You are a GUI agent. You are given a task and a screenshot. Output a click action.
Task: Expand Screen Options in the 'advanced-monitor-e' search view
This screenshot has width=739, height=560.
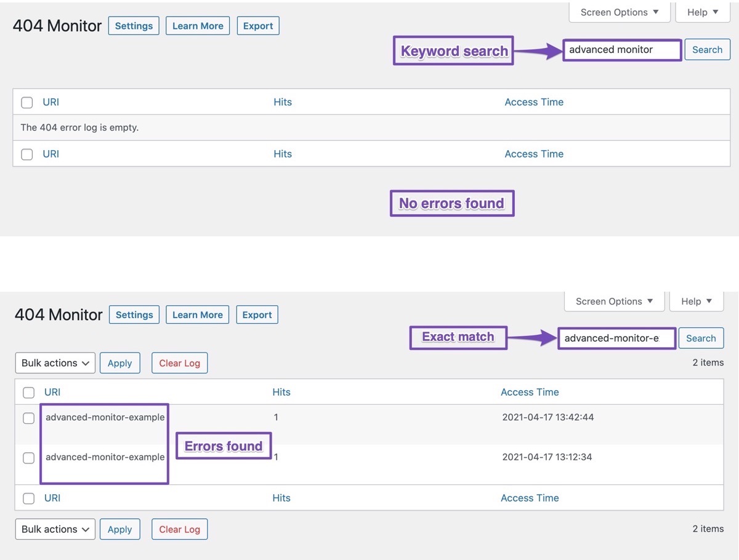pyautogui.click(x=615, y=301)
